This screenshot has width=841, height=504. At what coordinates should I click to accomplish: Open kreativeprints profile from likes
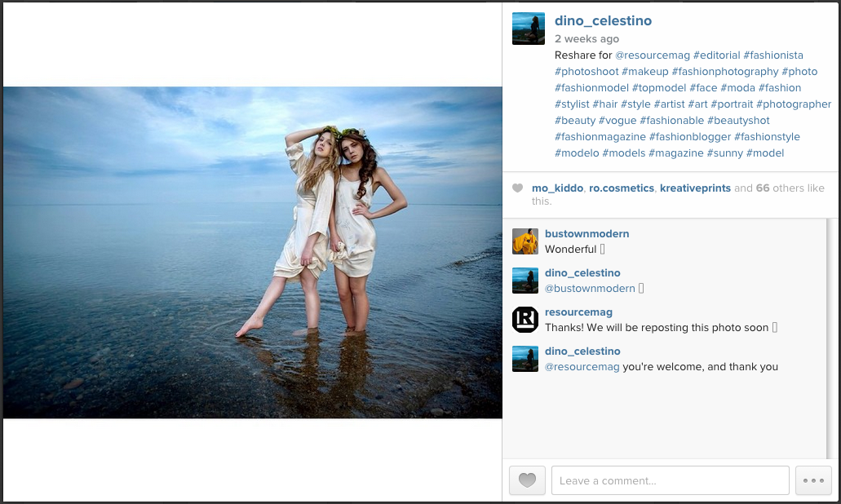[695, 188]
